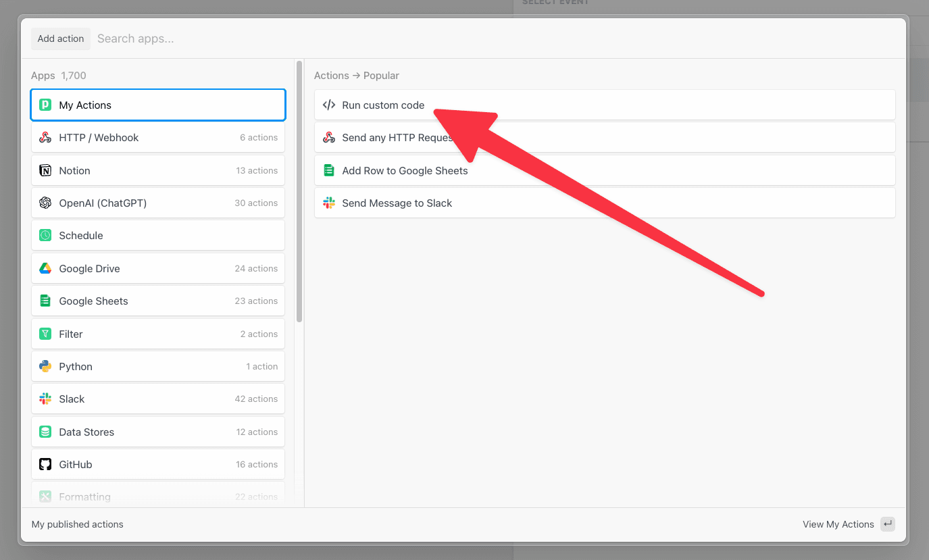Image resolution: width=929 pixels, height=560 pixels.
Task: Select Send any HTTP Request action
Action: tap(605, 137)
